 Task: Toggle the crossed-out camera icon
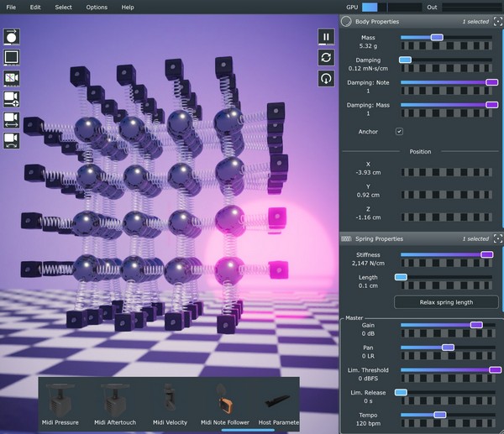coord(12,78)
